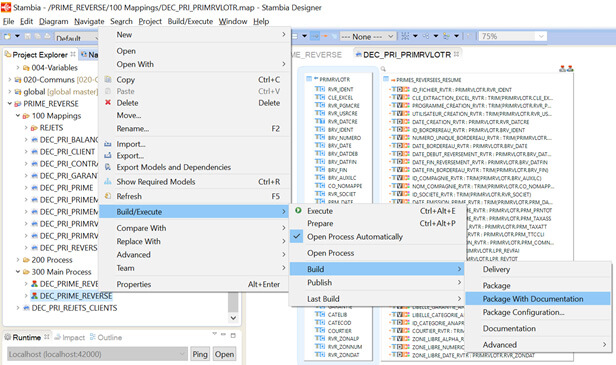616x365 pixels.
Task: Expand the 200 Process folder
Action: [18, 260]
